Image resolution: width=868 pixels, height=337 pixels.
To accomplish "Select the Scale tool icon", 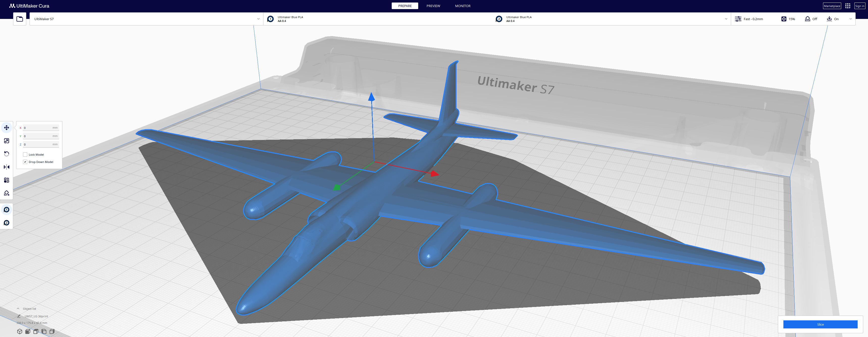I will pos(6,141).
